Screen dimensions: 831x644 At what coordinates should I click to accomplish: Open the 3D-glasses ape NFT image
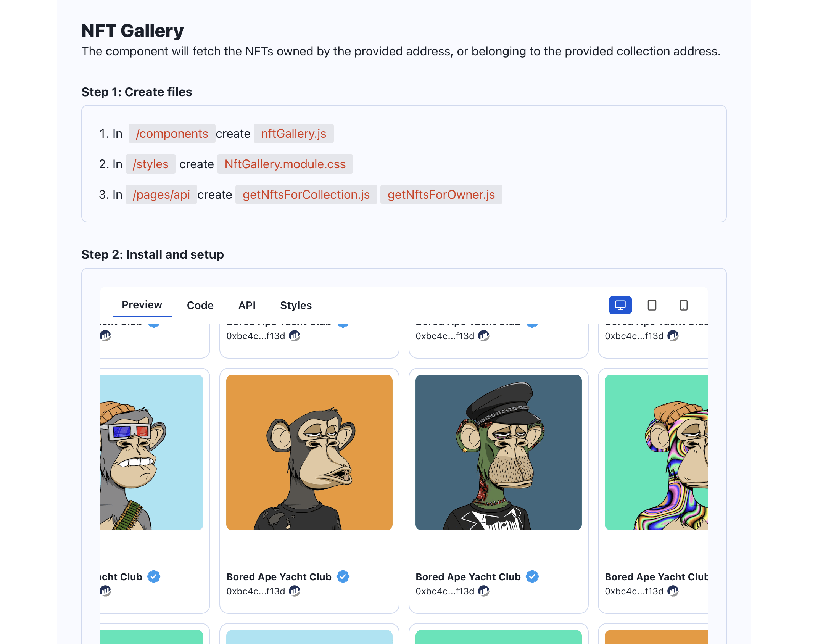152,452
